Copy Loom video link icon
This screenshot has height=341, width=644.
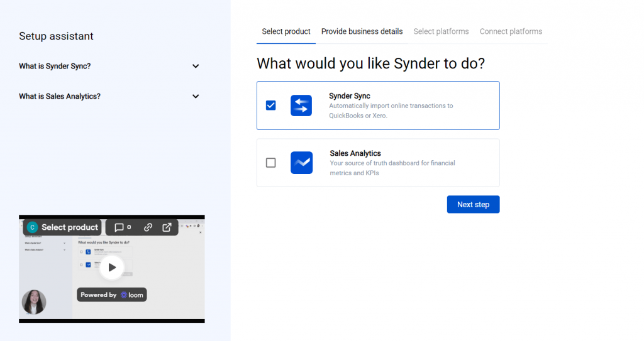coord(148,227)
